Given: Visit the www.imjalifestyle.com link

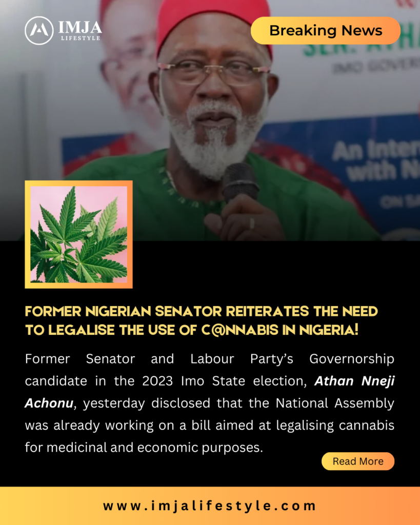Looking at the screenshot, I should [210, 506].
